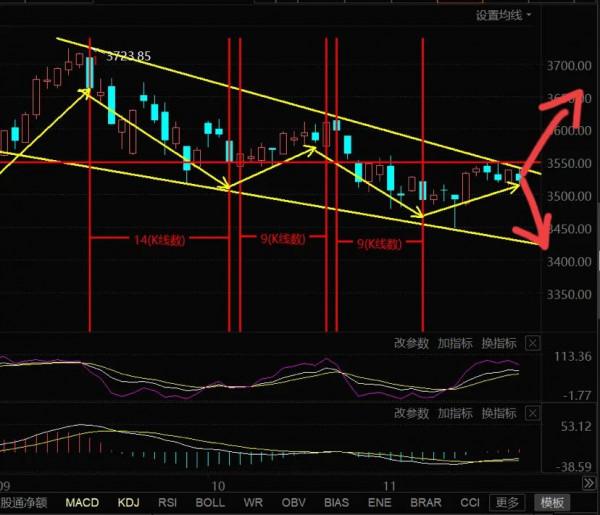The height and width of the screenshot is (515, 600).
Task: Switch to the RSI indicator tab
Action: (x=169, y=502)
